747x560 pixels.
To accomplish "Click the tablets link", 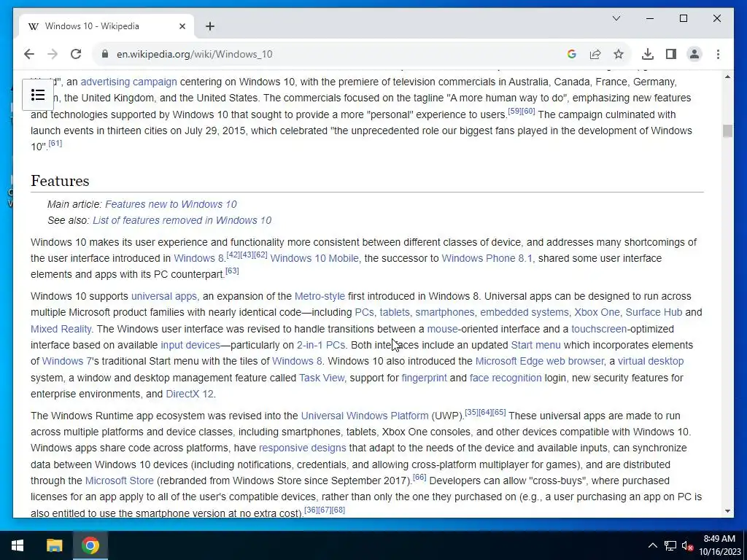I will [395, 312].
